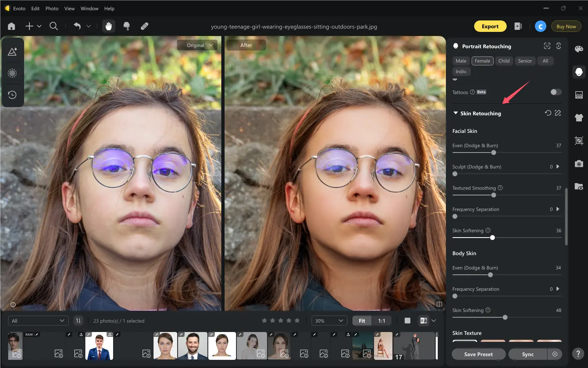
Task: Show photo info icon on image
Action: point(13,305)
